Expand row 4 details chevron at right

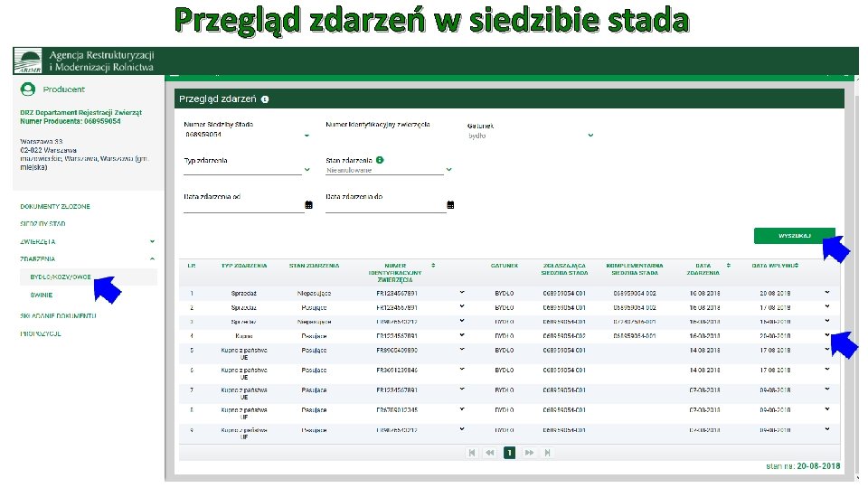[x=827, y=334]
